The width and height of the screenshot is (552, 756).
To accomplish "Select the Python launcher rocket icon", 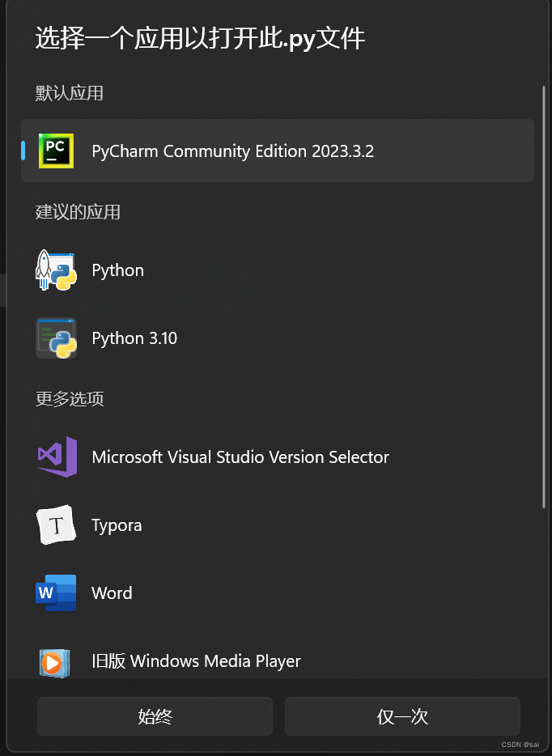I will pos(57,270).
